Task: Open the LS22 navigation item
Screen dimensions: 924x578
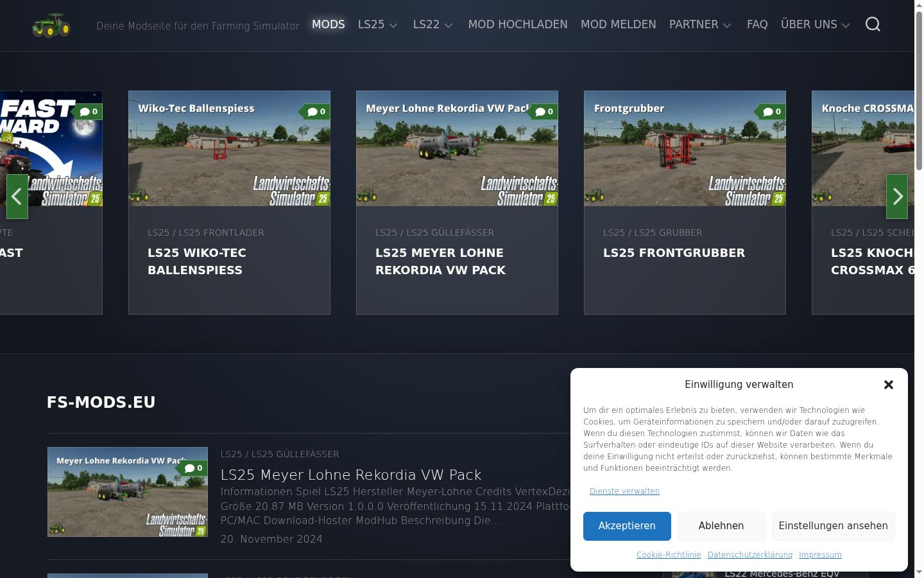Action: point(426,24)
